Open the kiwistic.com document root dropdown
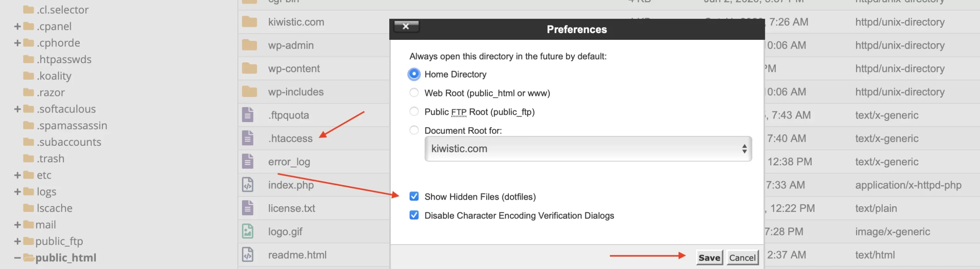 pos(588,149)
